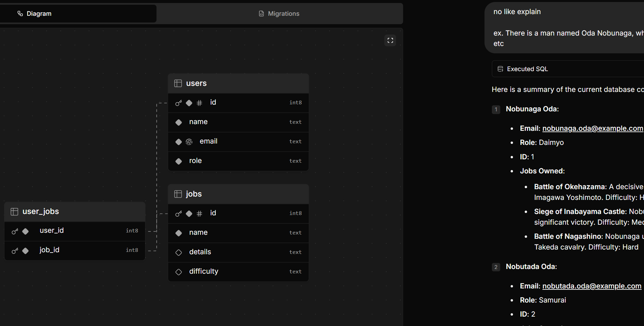Screen dimensions: 644x326
Task: Click the fingerprint unique icon beside email
Action: (189, 142)
